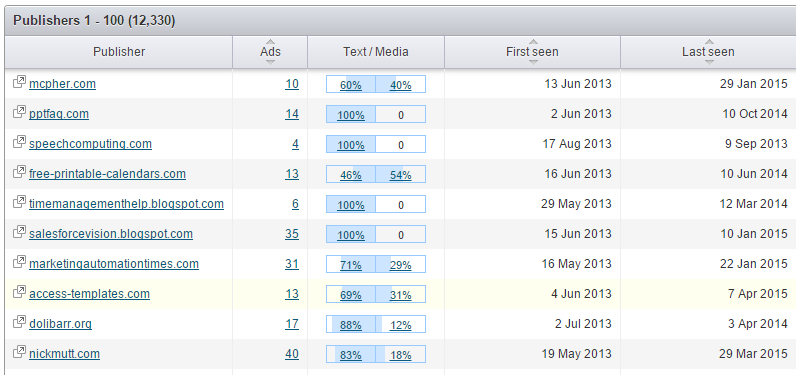Open external icon for salesforcevision.blogspot.com
The width and height of the screenshot is (796, 375).
pyautogui.click(x=19, y=232)
